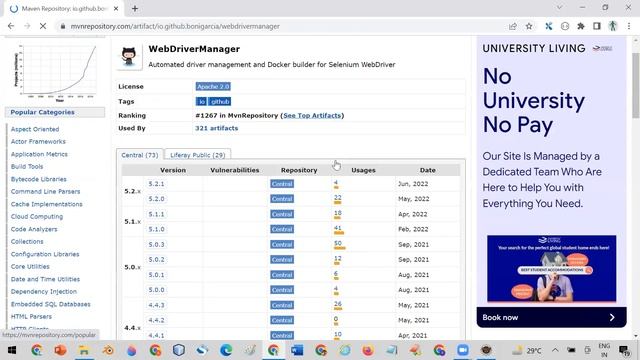Open the Dependency Injection category
The height and width of the screenshot is (360, 640).
tap(44, 291)
